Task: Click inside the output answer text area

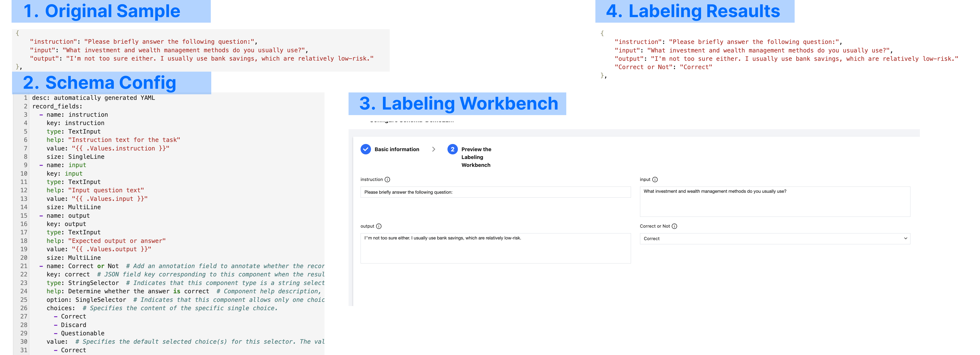Action: click(x=495, y=248)
